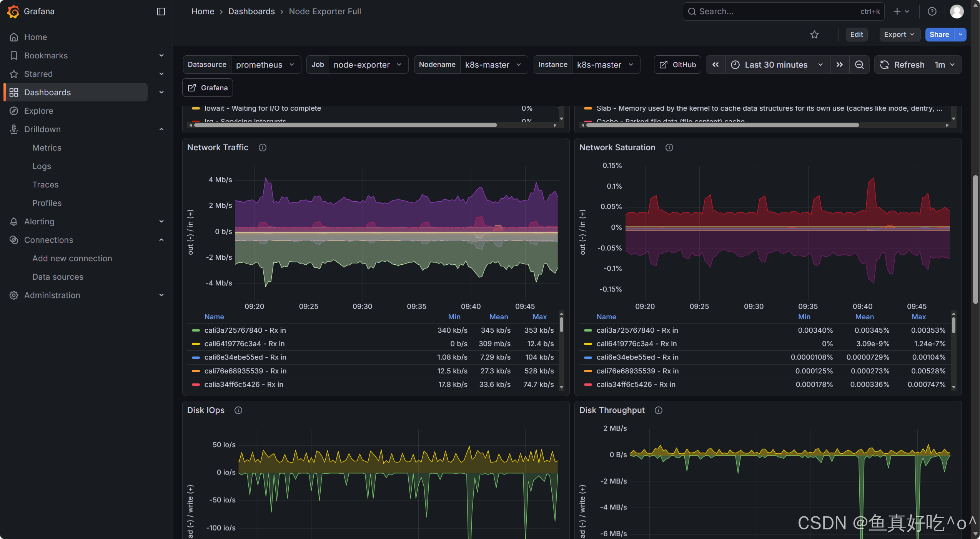
Task: Toggle calia34ff6c5426 Rx in series in Network Traffic
Action: coord(243,385)
